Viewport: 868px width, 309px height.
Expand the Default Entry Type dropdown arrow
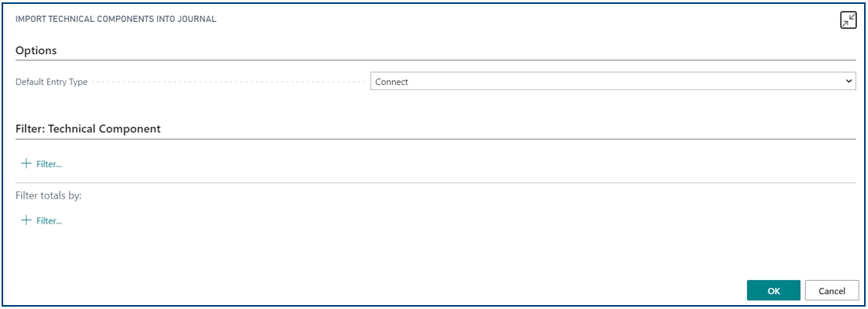coord(848,82)
